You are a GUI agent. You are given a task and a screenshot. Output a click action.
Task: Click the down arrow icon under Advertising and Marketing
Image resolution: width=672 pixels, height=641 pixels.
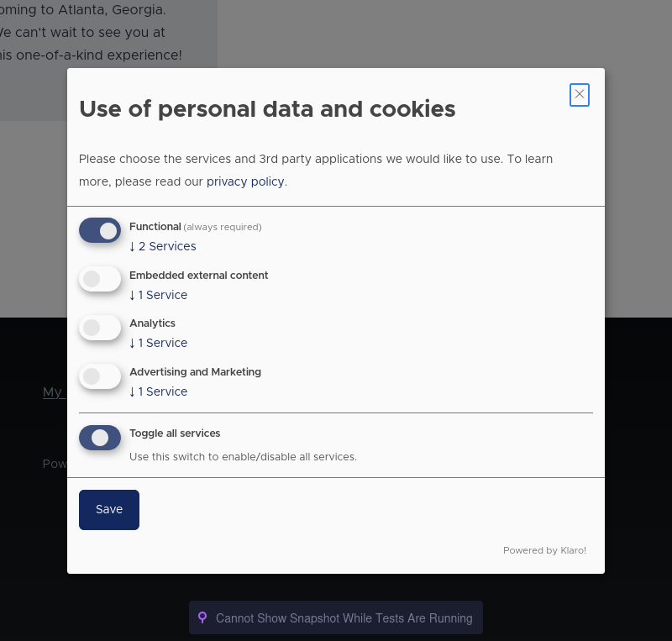(x=133, y=391)
